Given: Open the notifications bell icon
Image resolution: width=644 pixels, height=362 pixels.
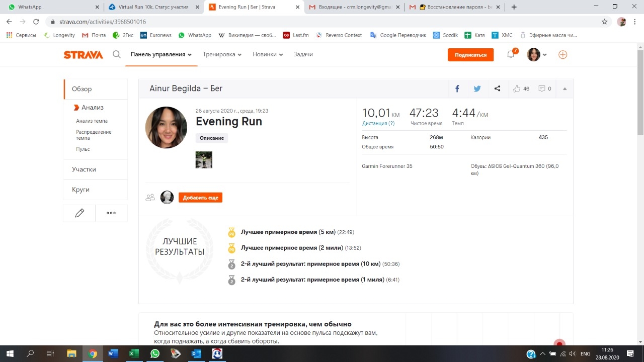Looking at the screenshot, I should point(511,55).
